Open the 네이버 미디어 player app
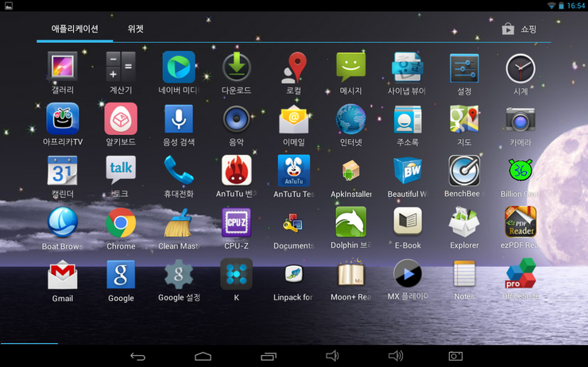This screenshot has width=588, height=367. click(179, 67)
